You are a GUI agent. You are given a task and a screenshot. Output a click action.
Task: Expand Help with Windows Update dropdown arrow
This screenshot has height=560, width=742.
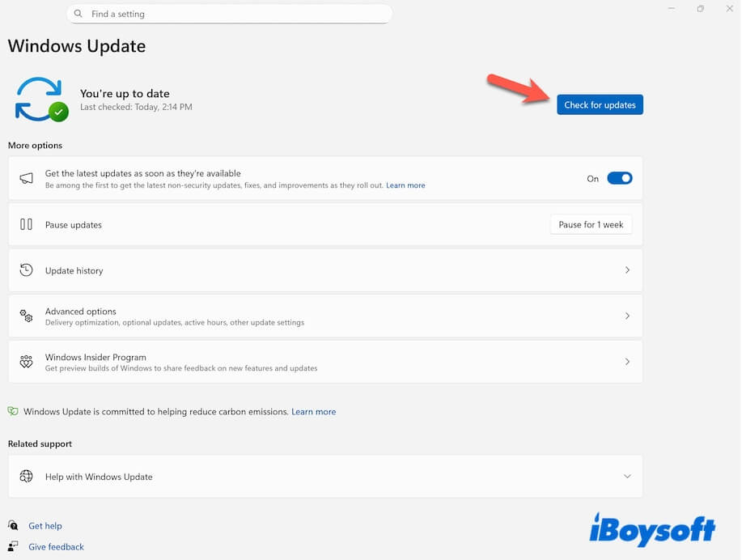pos(627,476)
